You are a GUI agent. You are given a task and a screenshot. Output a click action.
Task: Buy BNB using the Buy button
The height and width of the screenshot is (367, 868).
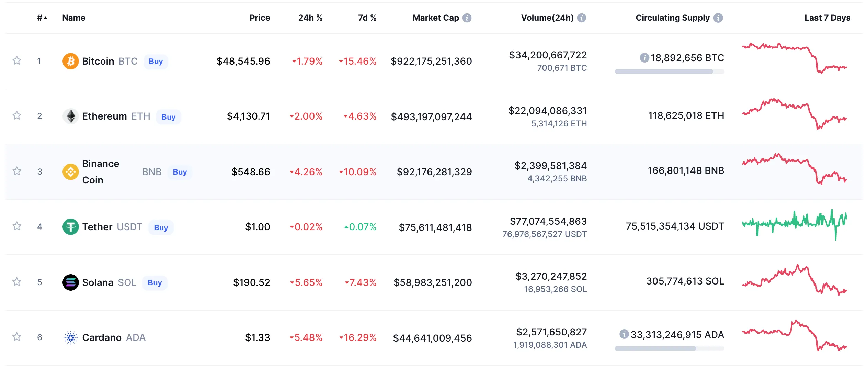[x=180, y=172]
